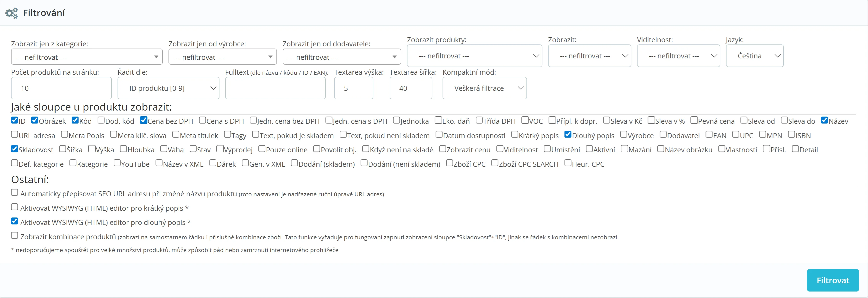Click the Filtrovat button
Screen dimensions: 868x298
coord(832,280)
